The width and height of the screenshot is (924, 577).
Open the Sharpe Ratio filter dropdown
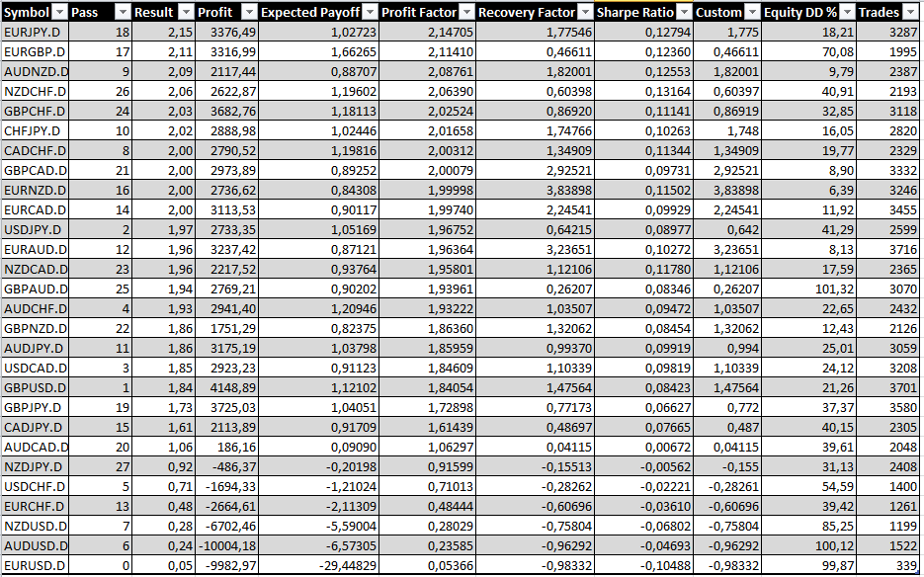coord(684,12)
